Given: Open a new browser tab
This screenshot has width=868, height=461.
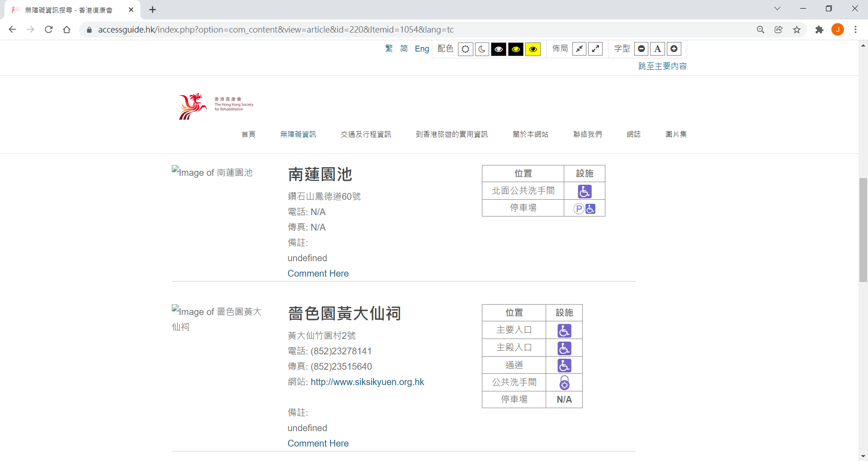Looking at the screenshot, I should [152, 9].
